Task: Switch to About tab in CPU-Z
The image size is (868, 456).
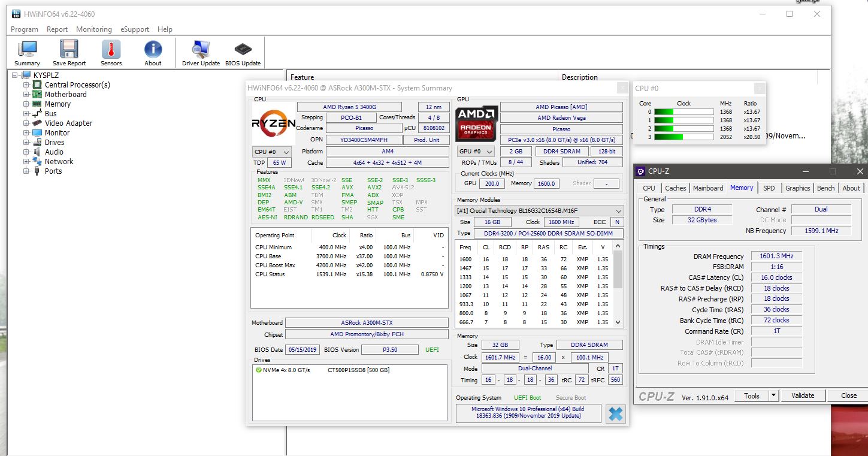Action: (851, 188)
